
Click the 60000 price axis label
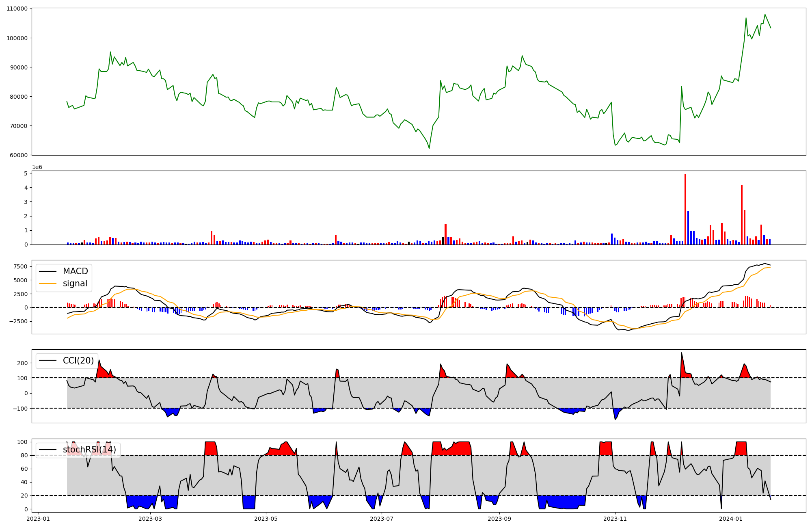click(x=19, y=155)
